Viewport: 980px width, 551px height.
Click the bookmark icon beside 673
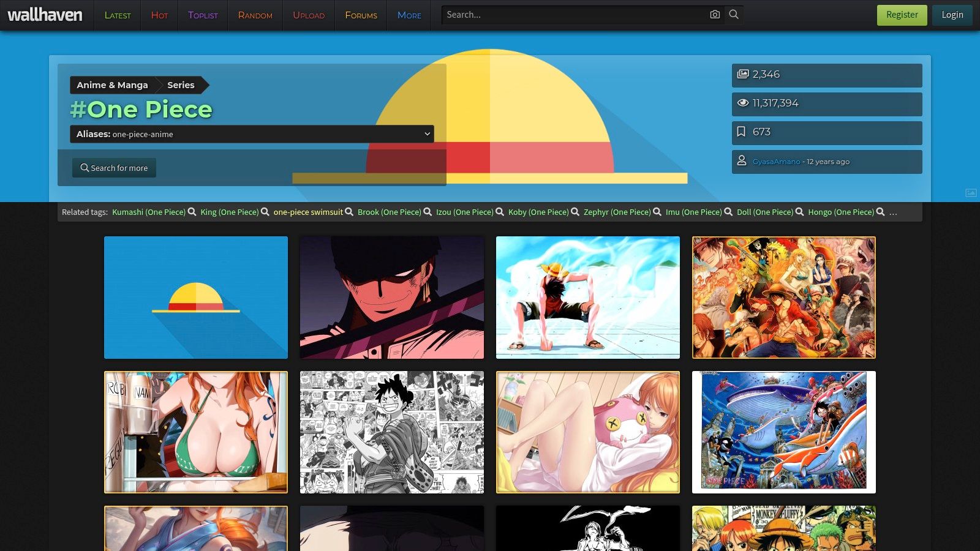click(x=741, y=132)
